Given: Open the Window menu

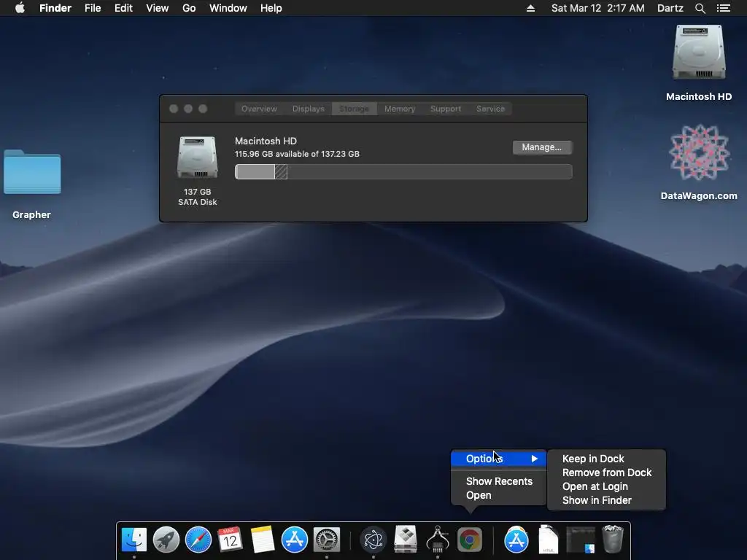Looking at the screenshot, I should click(x=228, y=8).
